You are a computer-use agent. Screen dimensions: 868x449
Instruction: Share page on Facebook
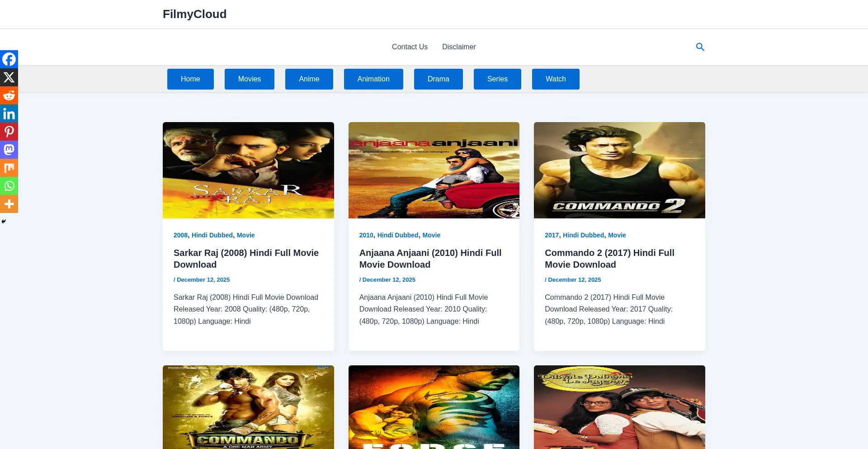[9, 59]
